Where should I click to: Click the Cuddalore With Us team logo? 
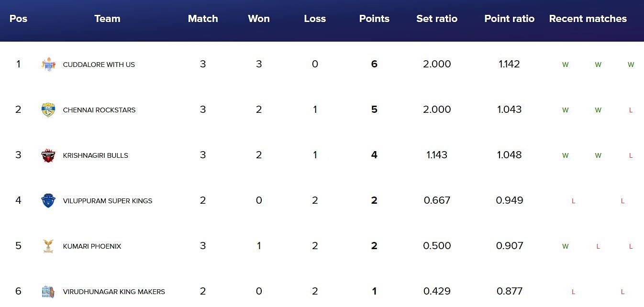point(48,64)
